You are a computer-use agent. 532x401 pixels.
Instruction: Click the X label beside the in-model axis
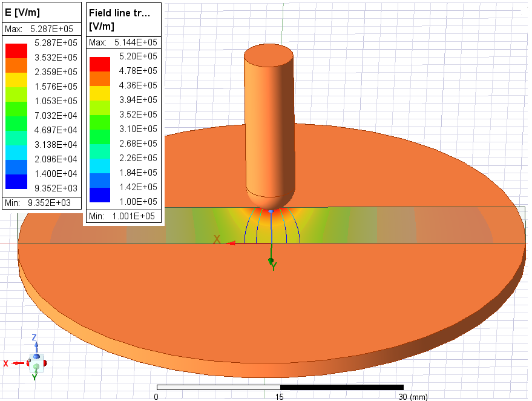pyautogui.click(x=217, y=240)
